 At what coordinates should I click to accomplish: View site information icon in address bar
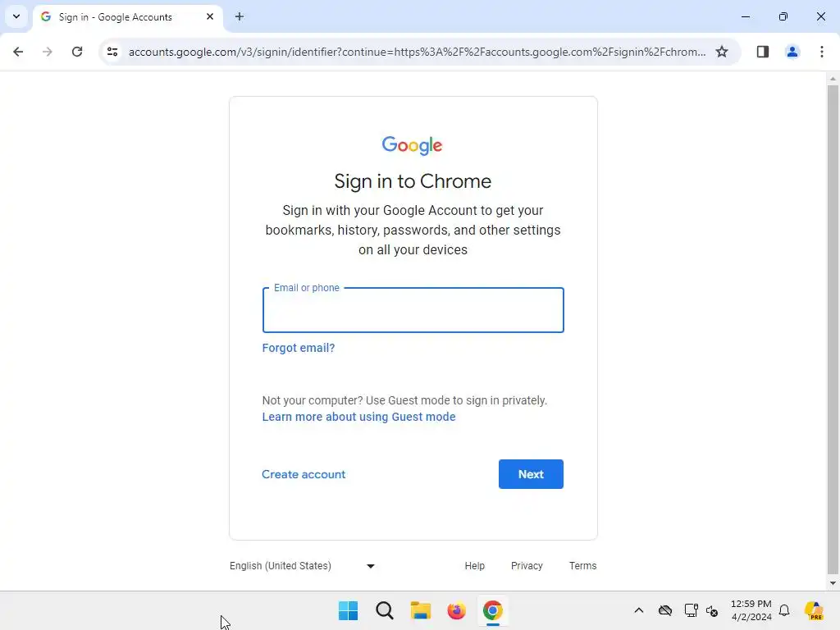click(112, 52)
